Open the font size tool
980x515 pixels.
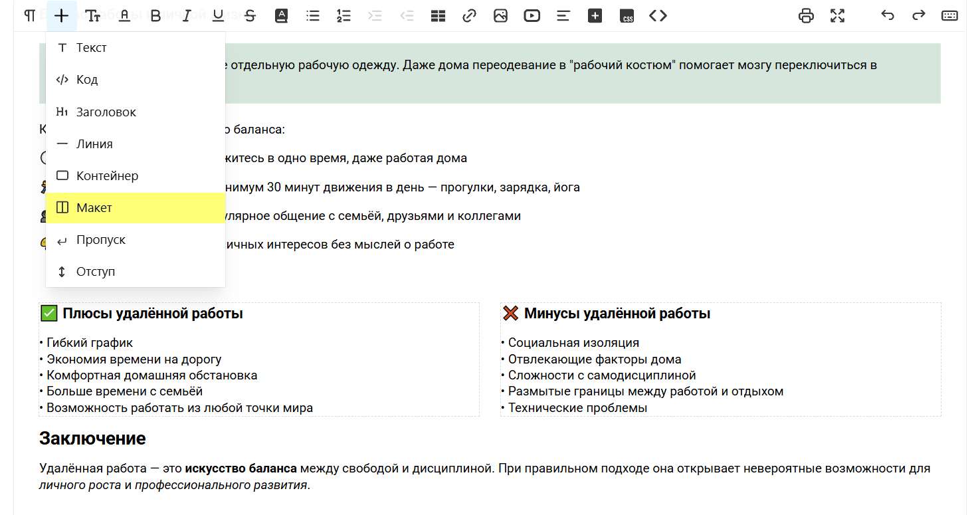pyautogui.click(x=93, y=16)
